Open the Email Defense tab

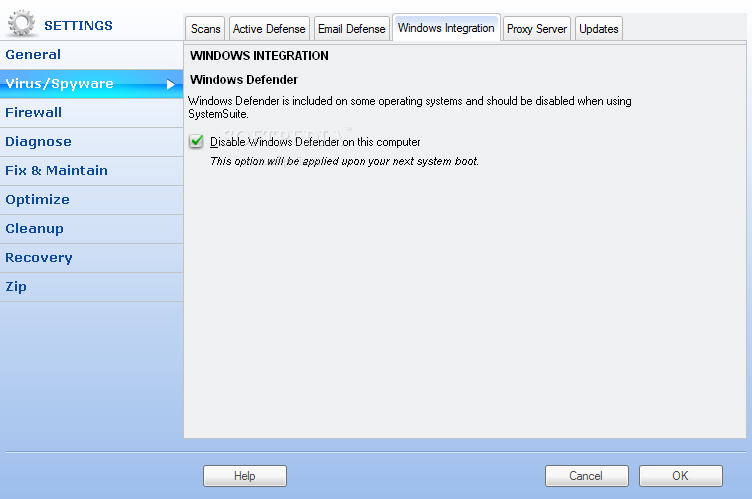coord(352,29)
